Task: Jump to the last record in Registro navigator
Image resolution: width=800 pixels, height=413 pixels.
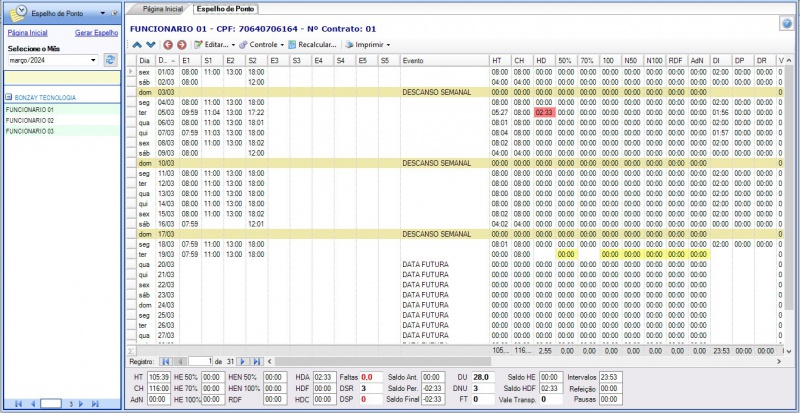Action: 257,360
